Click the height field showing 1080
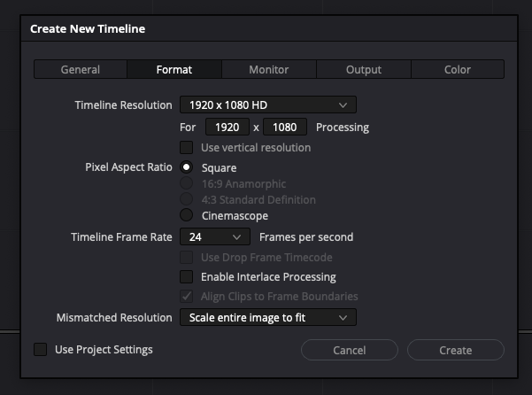This screenshot has height=395, width=532. (x=285, y=128)
